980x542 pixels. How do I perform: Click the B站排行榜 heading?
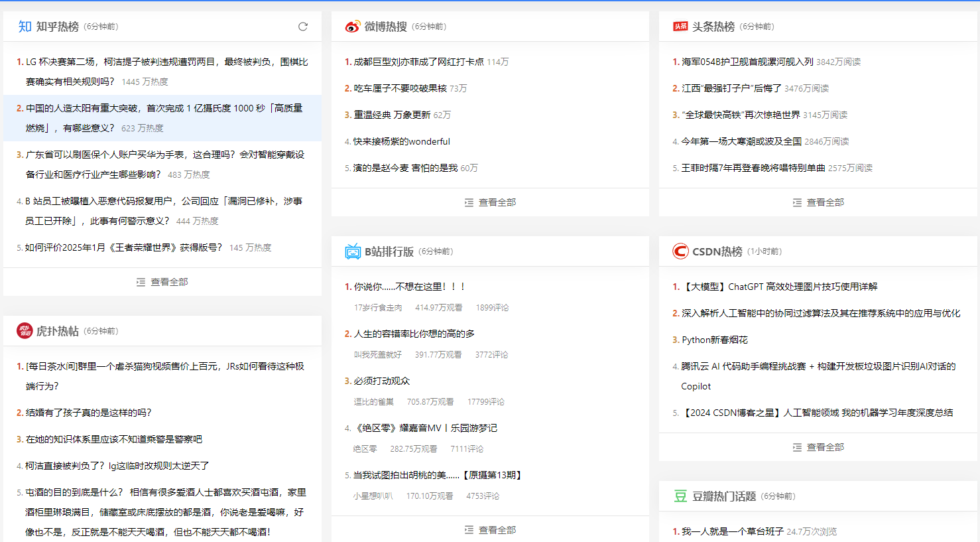coord(389,251)
